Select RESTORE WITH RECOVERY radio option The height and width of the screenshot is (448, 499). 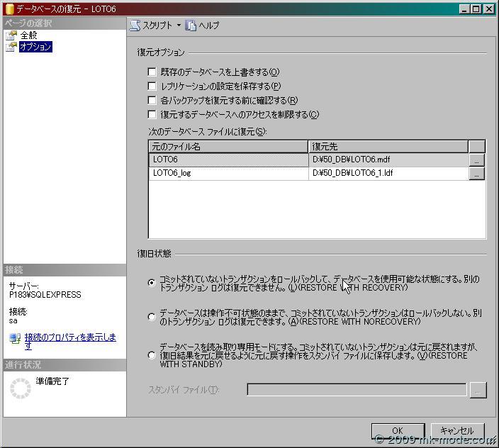(x=152, y=282)
